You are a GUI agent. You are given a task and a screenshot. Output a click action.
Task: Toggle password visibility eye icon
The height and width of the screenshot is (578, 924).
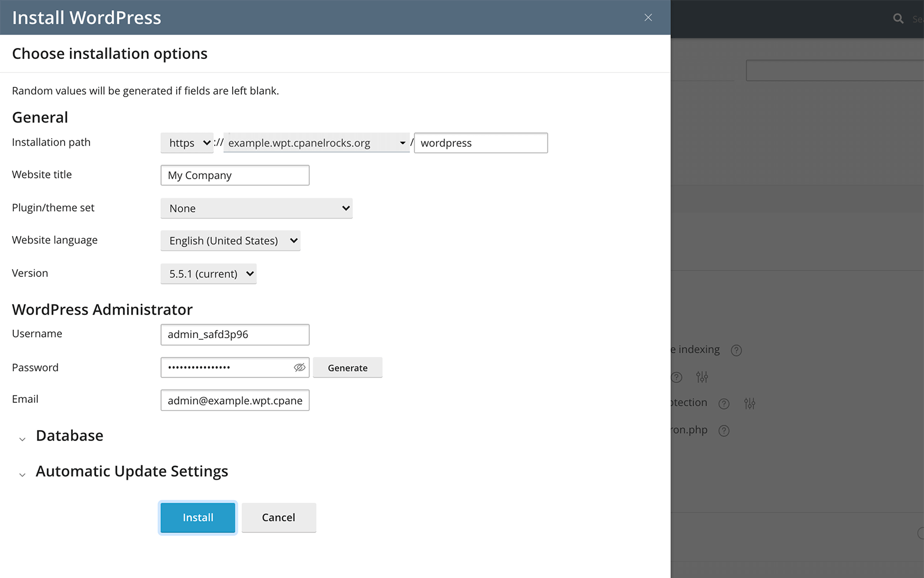(299, 368)
